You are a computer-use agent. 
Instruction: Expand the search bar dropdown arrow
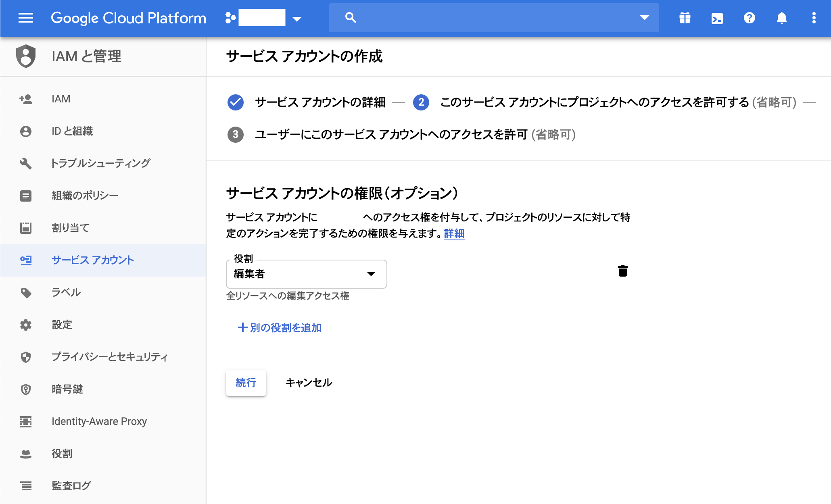pyautogui.click(x=644, y=17)
